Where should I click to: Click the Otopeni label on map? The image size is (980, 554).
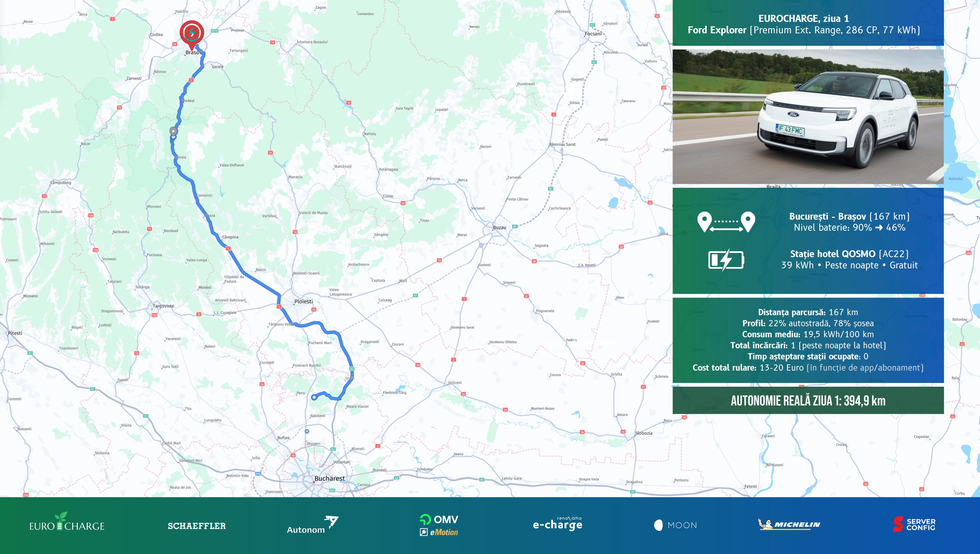(x=314, y=444)
